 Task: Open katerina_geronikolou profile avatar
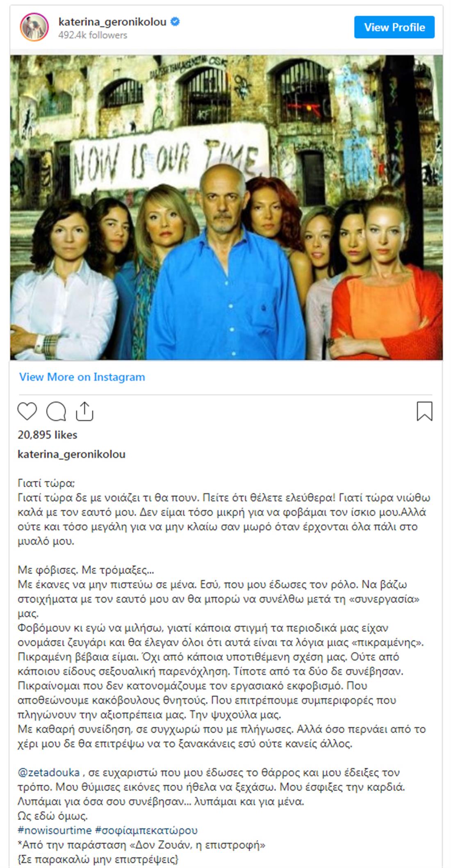(34, 27)
